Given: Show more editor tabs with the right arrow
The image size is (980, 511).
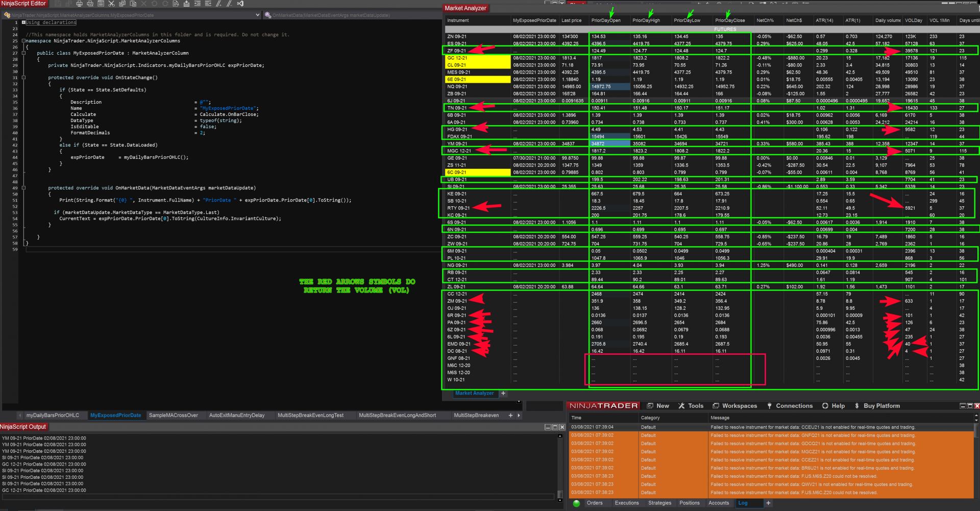Looking at the screenshot, I should 519,416.
